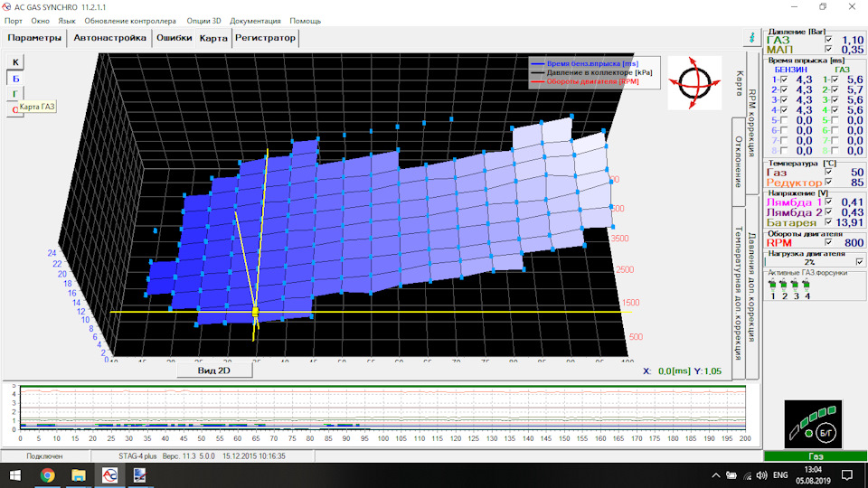Click active gas injector 3 icon
Screen dimensions: 868x488
796,286
